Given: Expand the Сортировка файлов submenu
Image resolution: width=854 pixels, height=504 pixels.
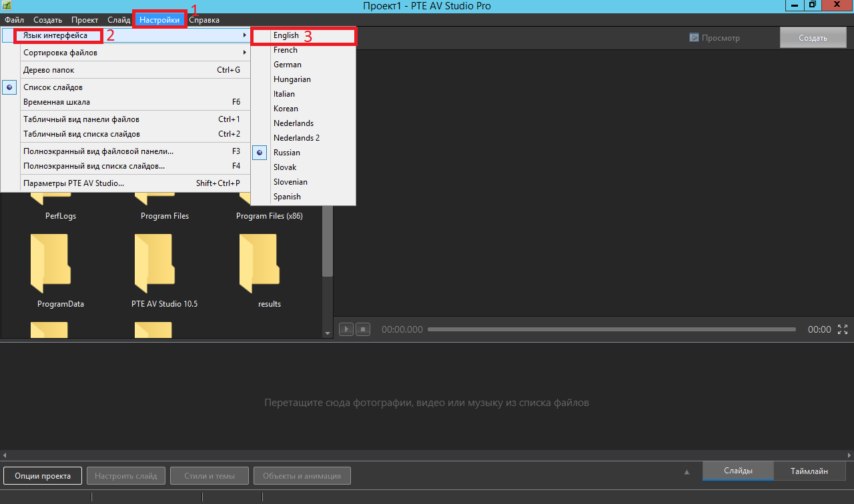Looking at the screenshot, I should [x=125, y=53].
